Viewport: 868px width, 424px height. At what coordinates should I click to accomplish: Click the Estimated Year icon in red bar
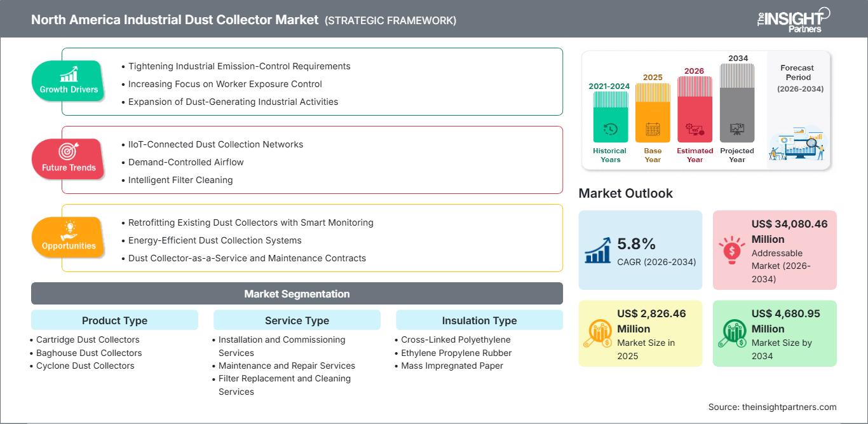pyautogui.click(x=695, y=130)
